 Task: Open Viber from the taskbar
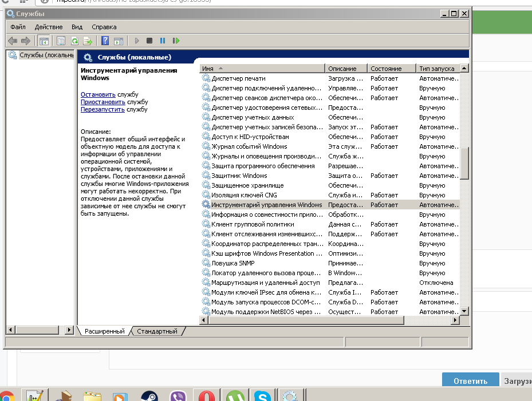coord(178,396)
